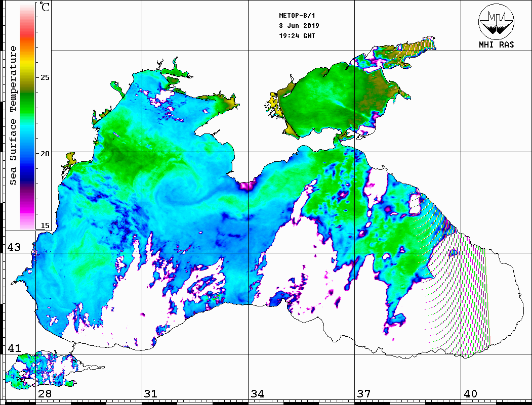
Task: Click latitude label 43
Action: [x=14, y=247]
